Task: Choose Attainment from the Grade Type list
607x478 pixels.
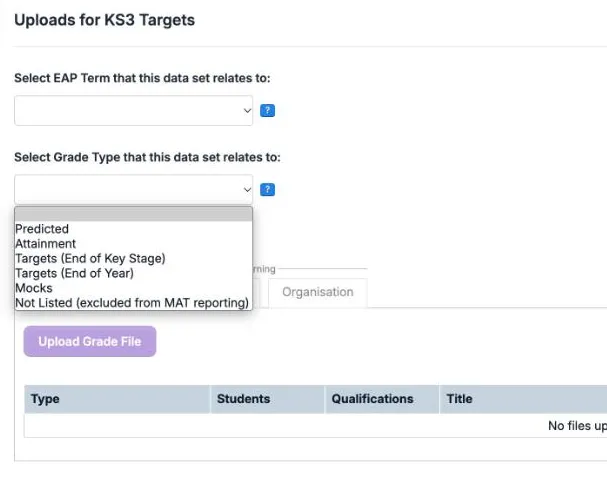Action: click(x=134, y=244)
